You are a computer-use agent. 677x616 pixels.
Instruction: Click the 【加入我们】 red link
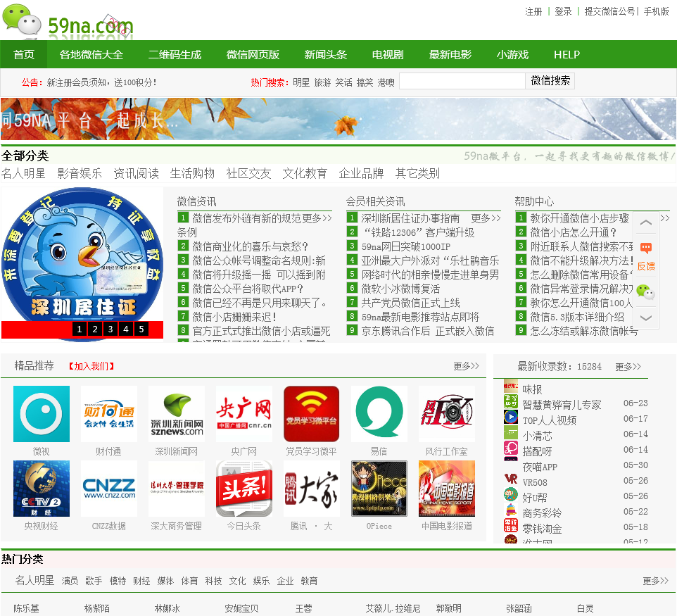pyautogui.click(x=91, y=366)
